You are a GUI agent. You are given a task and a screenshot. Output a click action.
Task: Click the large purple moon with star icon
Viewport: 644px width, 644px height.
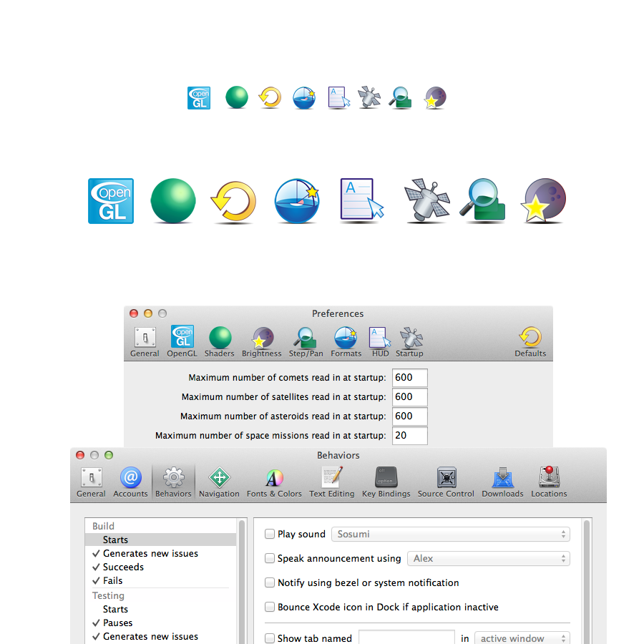[543, 200]
